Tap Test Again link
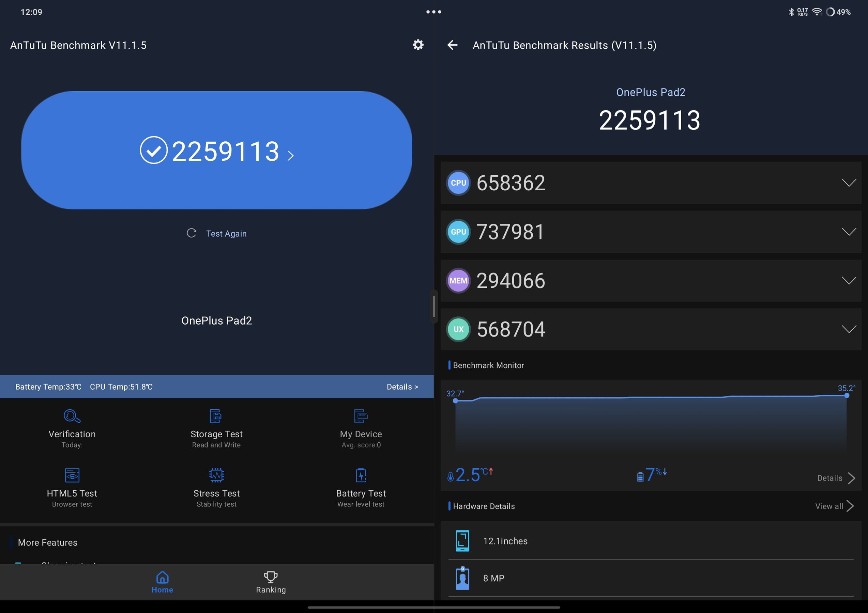 tap(226, 233)
